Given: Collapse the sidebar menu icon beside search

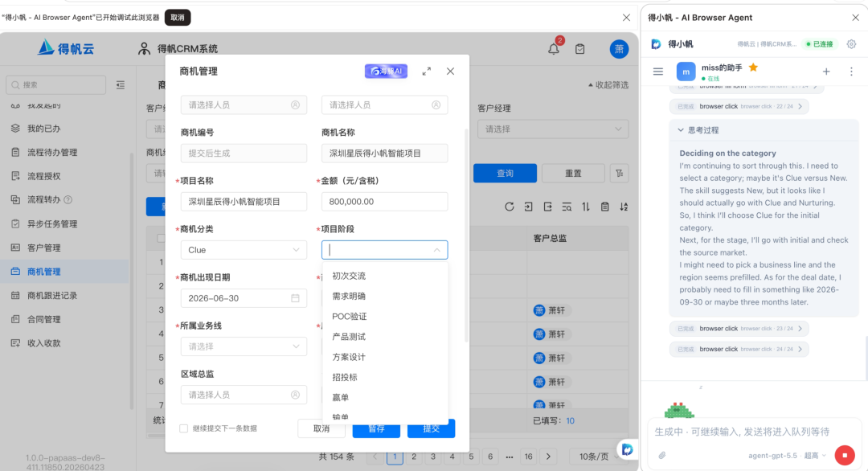Looking at the screenshot, I should [x=120, y=84].
